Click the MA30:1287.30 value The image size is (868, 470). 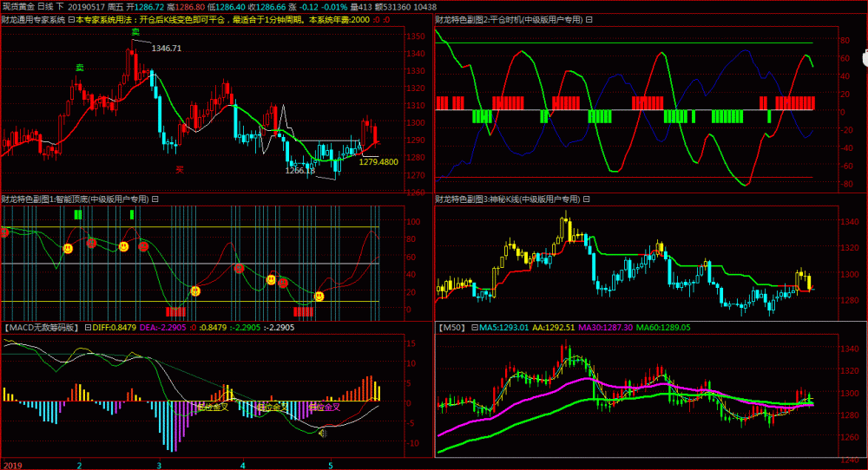click(x=606, y=327)
